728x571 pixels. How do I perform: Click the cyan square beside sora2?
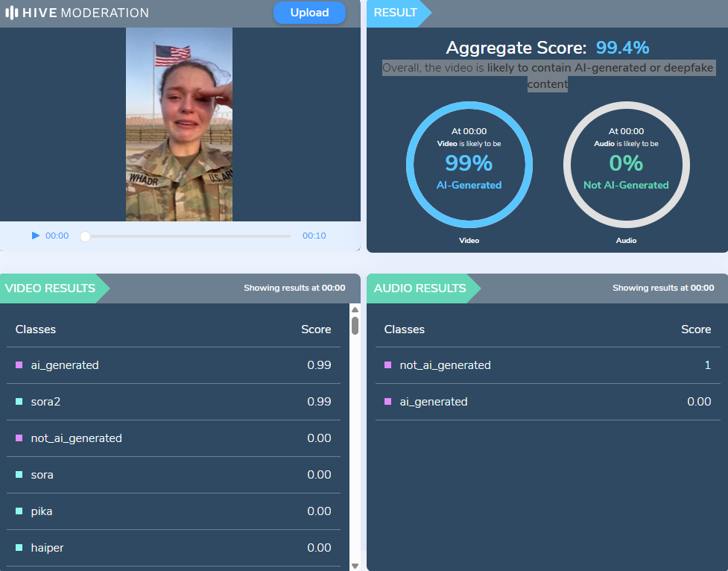tap(19, 402)
